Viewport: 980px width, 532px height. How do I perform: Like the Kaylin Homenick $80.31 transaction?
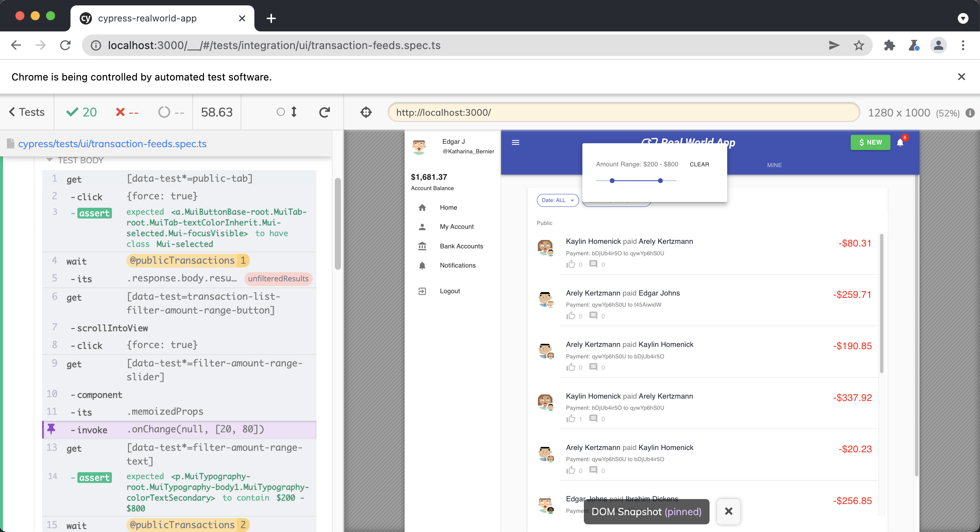coord(571,264)
